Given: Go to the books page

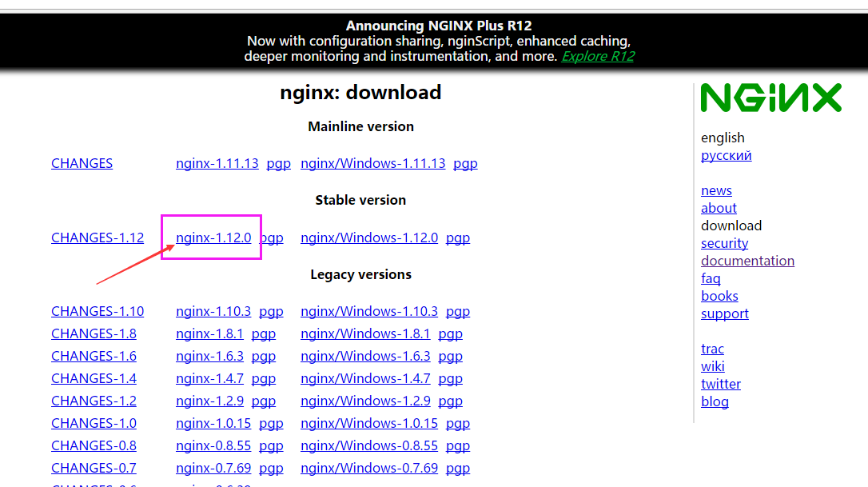Looking at the screenshot, I should point(719,297).
